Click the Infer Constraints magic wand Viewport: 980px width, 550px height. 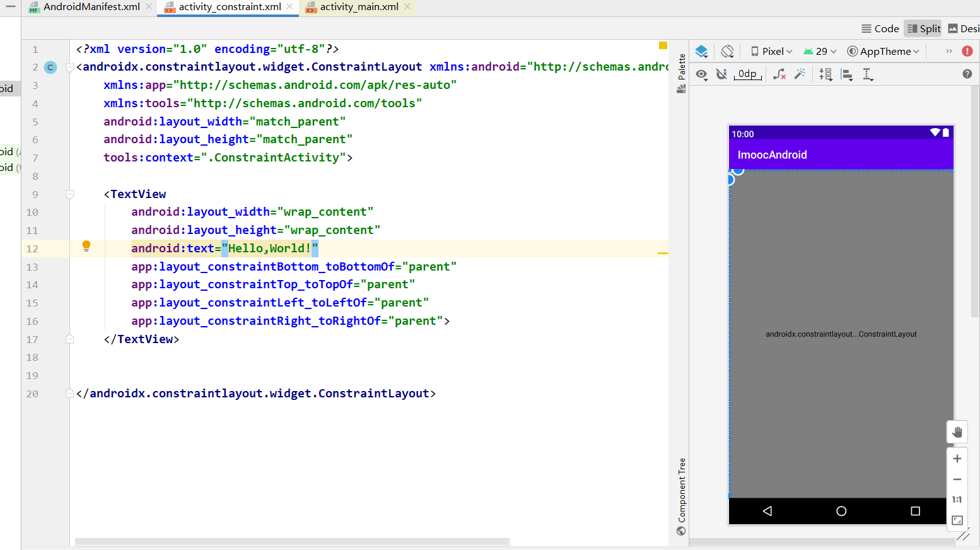click(800, 74)
